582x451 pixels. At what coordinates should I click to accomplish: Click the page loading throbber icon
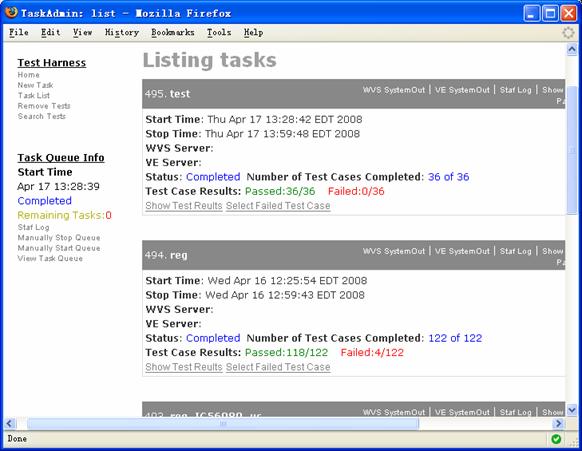(568, 33)
